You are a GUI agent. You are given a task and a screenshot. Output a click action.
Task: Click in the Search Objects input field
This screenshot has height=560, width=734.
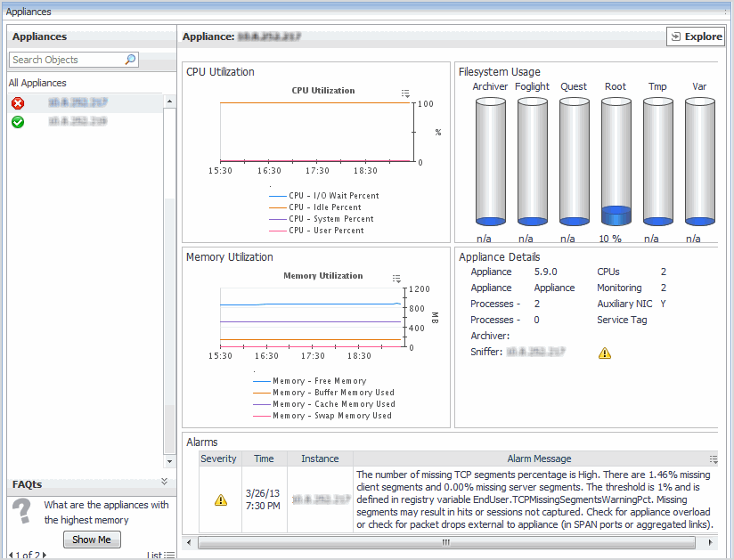tap(67, 60)
